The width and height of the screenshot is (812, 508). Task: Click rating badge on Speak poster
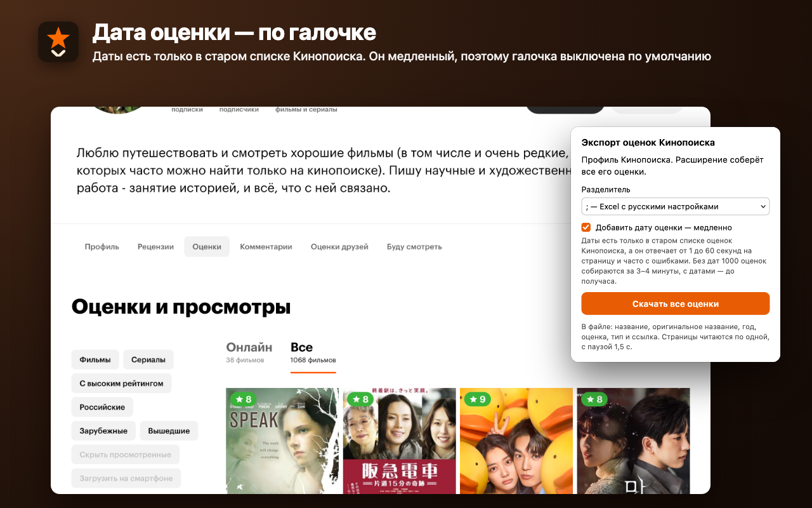tap(244, 399)
